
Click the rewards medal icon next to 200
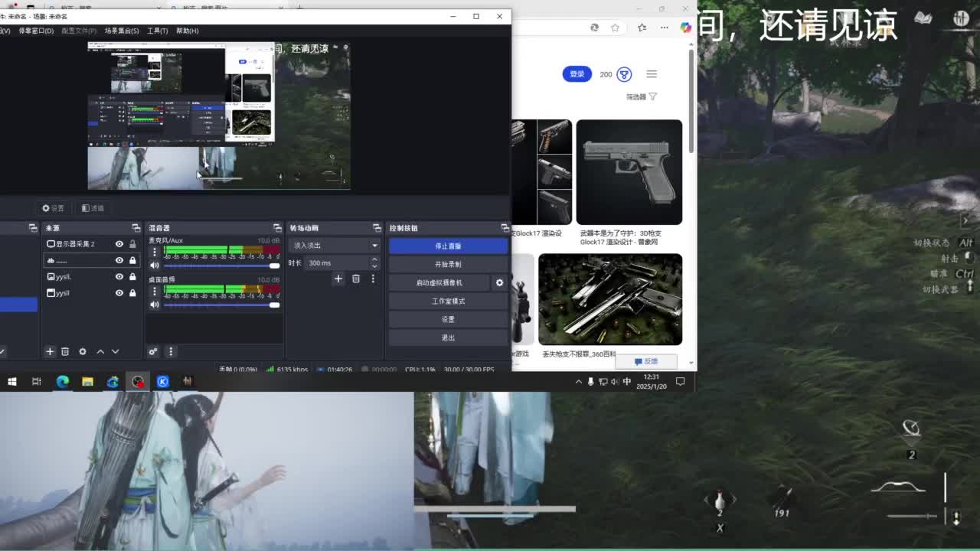[624, 74]
